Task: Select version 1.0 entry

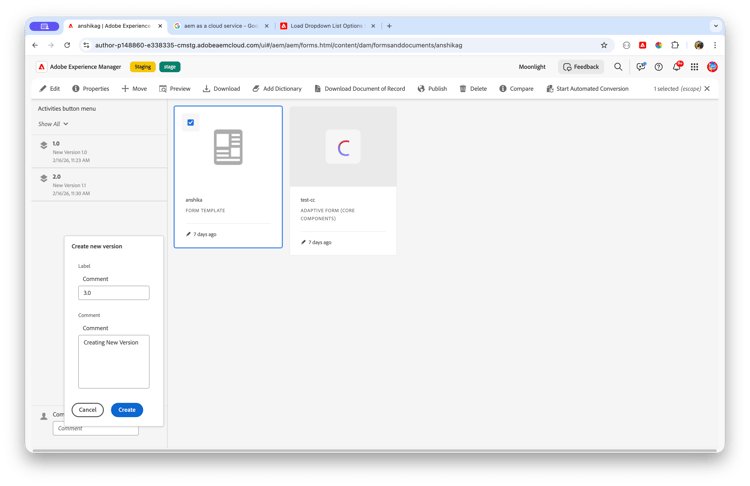Action: 99,152
